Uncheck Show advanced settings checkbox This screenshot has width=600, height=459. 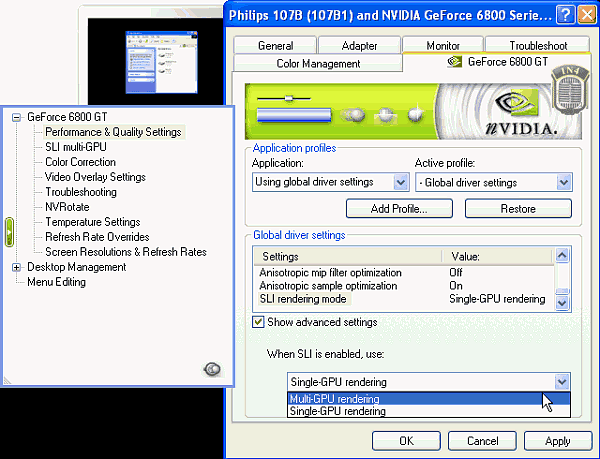(259, 322)
